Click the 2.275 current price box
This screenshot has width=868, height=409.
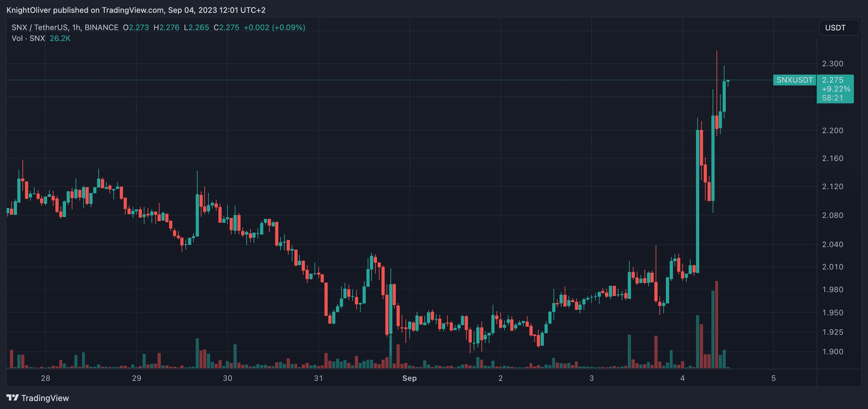(835, 89)
